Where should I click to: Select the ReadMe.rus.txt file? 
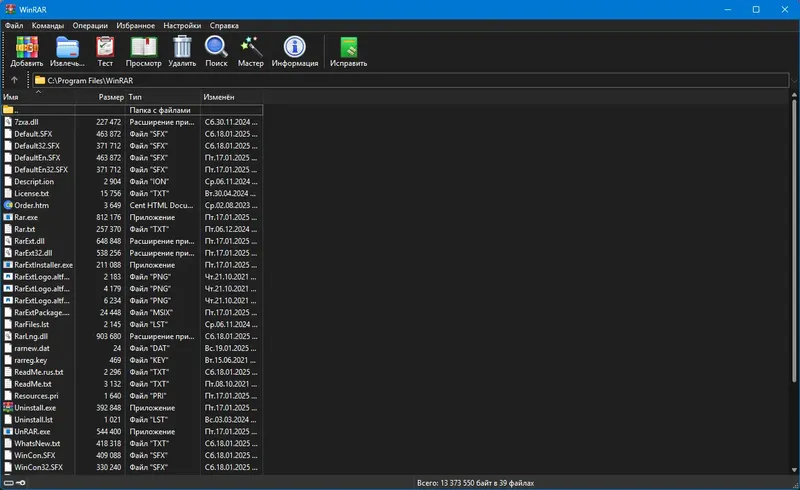click(39, 372)
